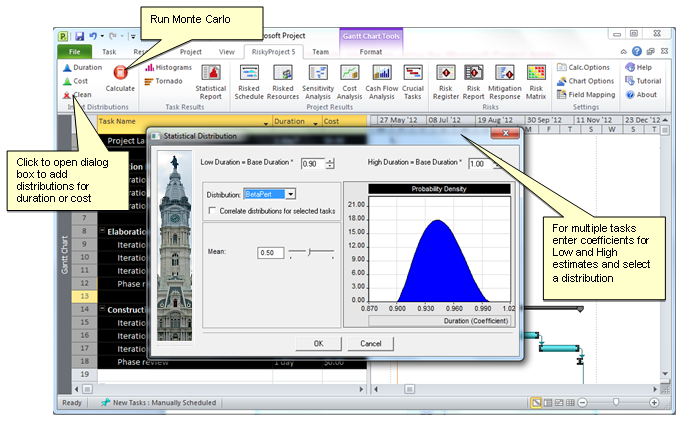Switch to the Team ribbon tab
Screen dimensions: 682x421
point(321,52)
